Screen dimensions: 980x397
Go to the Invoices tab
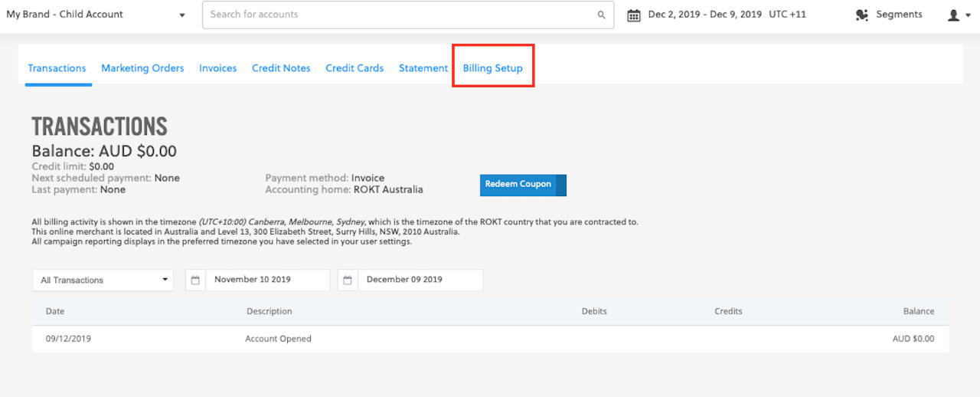click(218, 68)
